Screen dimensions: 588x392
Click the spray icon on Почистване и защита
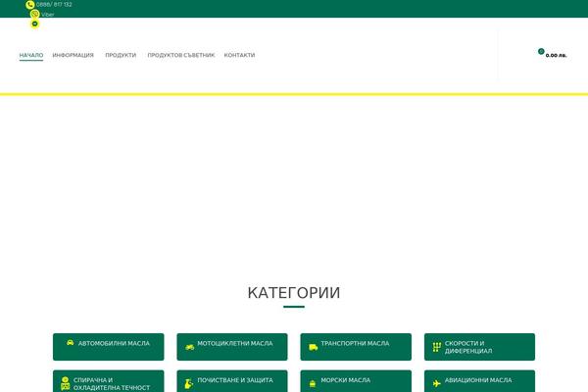point(188,384)
